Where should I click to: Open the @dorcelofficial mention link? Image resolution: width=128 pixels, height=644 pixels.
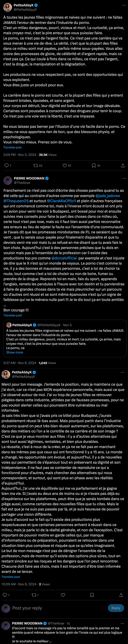[64, 258]
